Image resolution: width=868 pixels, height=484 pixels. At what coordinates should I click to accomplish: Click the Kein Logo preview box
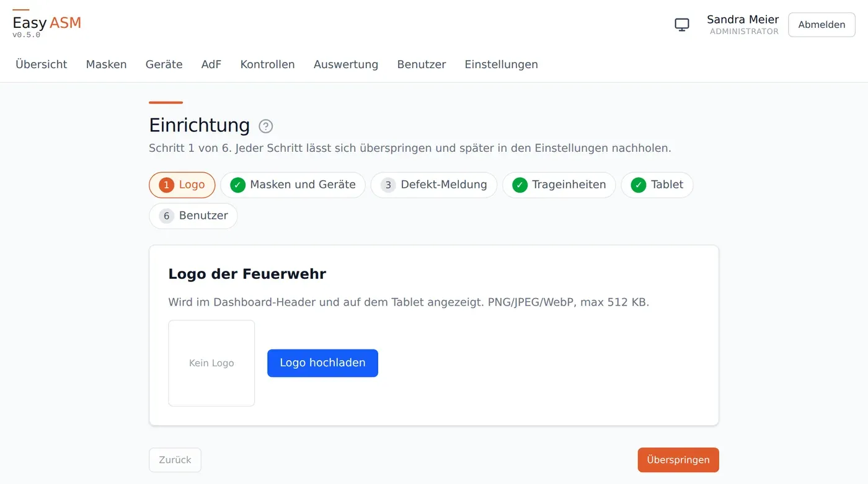(211, 363)
